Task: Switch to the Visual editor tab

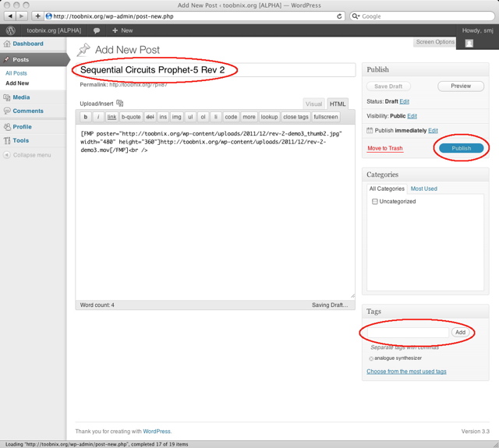Action: [x=313, y=104]
